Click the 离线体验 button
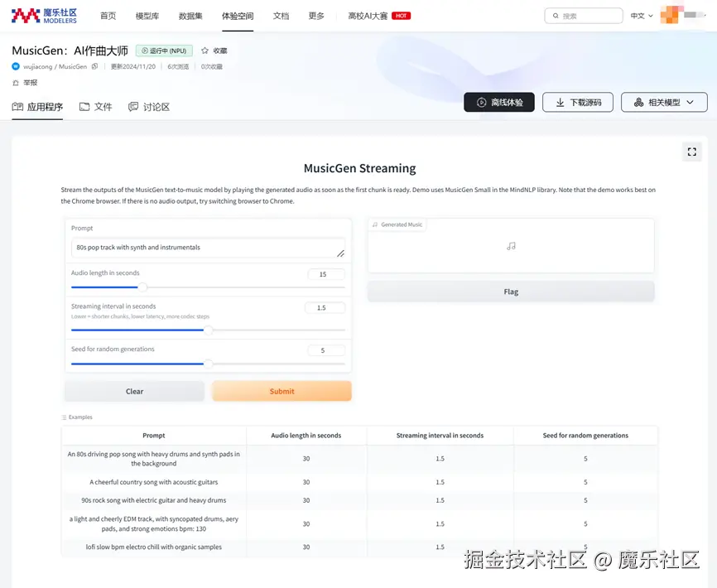 click(x=499, y=103)
